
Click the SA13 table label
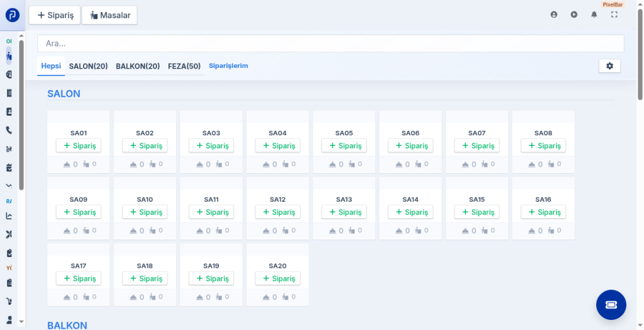pyautogui.click(x=344, y=199)
